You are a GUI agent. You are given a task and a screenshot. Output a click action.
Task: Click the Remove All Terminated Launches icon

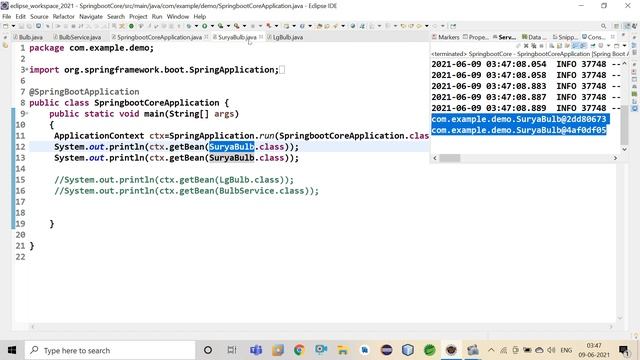tap(533, 46)
